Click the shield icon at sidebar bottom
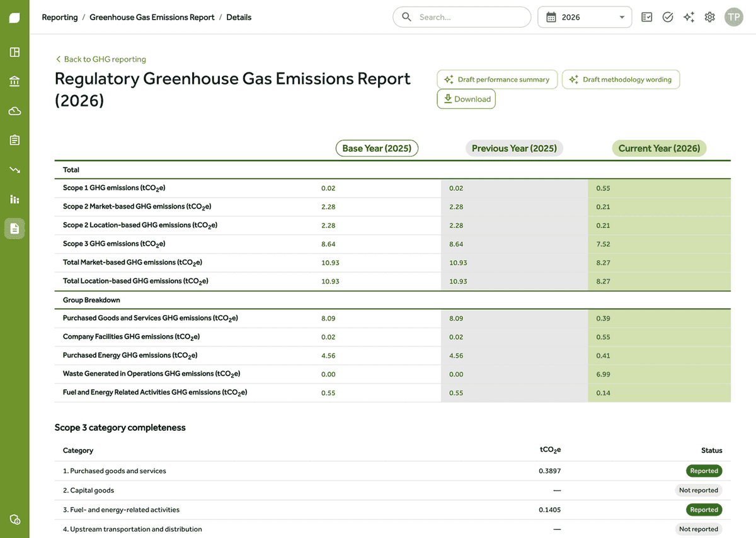Screen dimensions: 756x538 pos(14,519)
